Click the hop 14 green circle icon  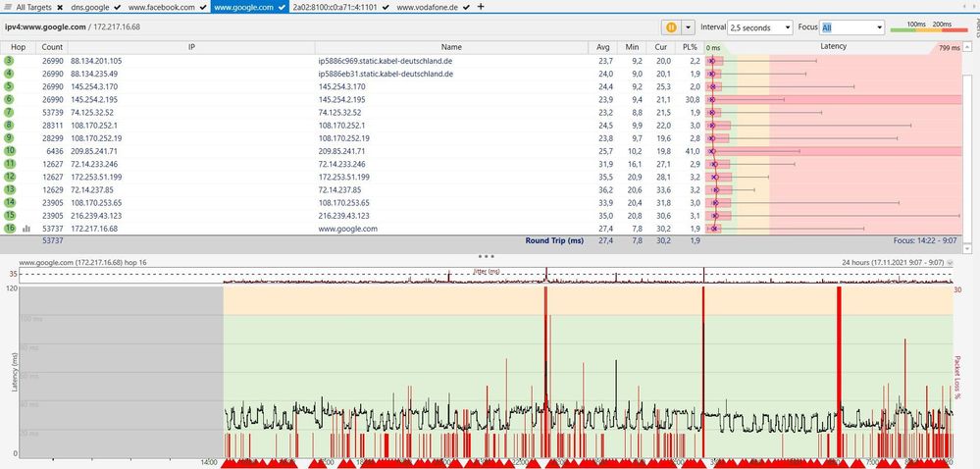pos(10,202)
